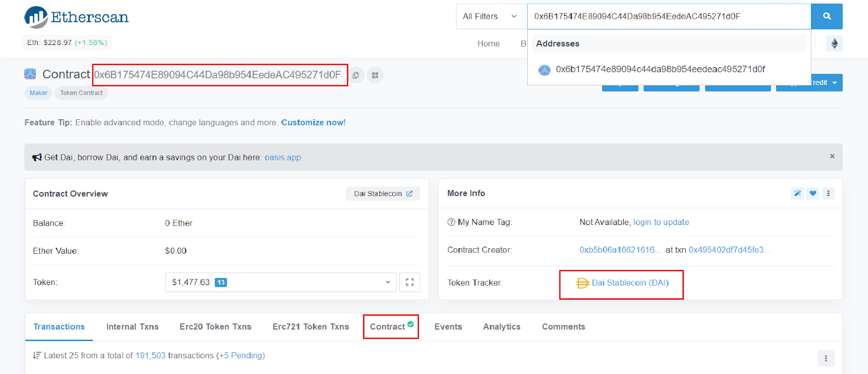868x374 pixels.
Task: Open the Analytics tab
Action: click(502, 327)
